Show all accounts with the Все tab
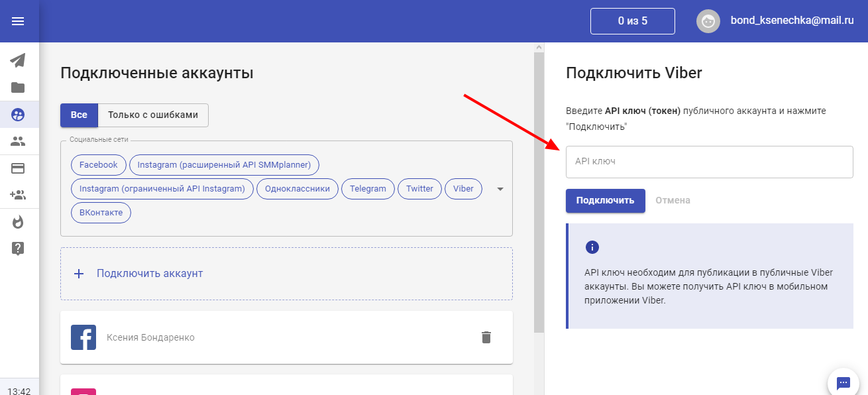The image size is (868, 395). 79,115
